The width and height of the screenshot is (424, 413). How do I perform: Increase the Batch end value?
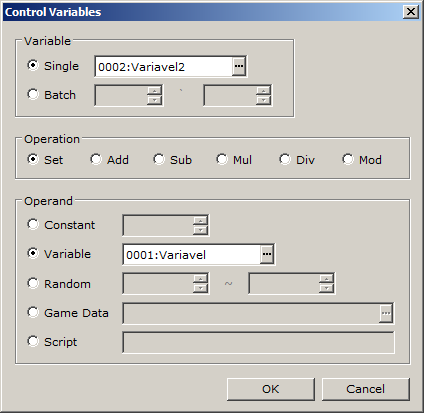[x=264, y=91]
